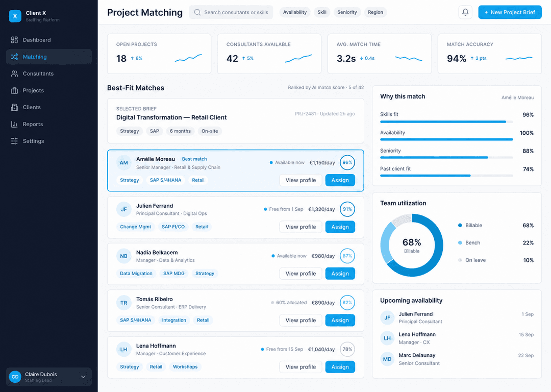Screen dimensions: 551x392
Task: Open the Dashboard grid icon
Action: (14, 40)
